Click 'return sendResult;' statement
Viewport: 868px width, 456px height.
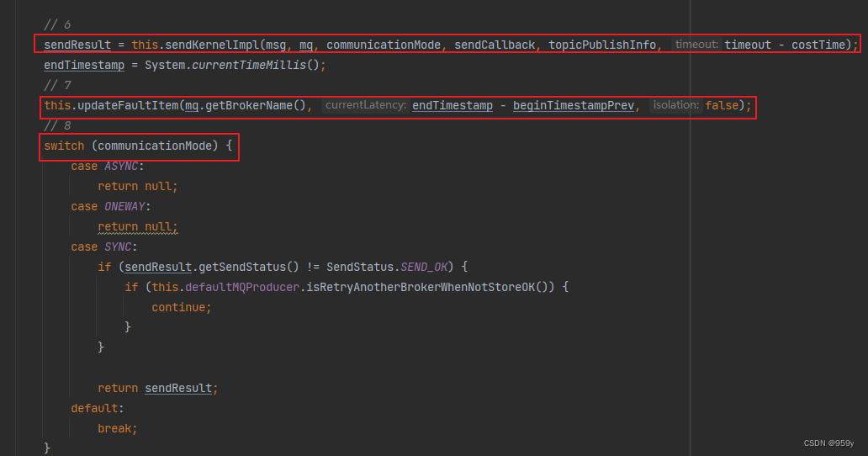pyautogui.click(x=158, y=389)
